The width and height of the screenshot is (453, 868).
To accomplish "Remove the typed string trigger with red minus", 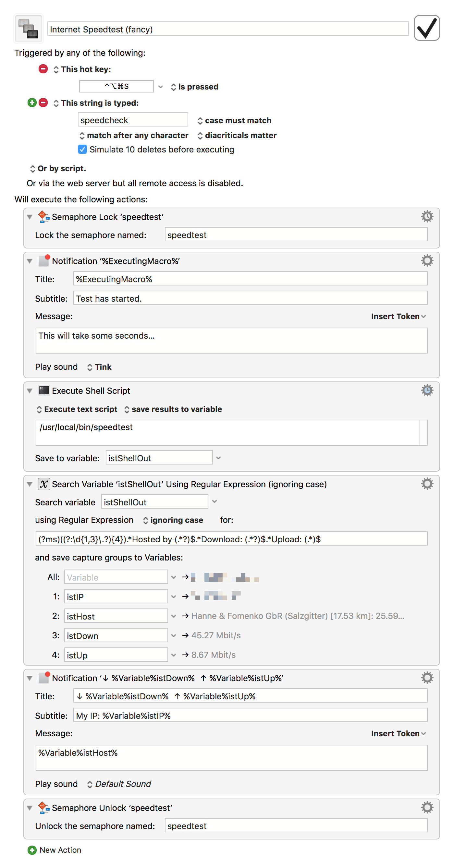I will click(x=43, y=103).
